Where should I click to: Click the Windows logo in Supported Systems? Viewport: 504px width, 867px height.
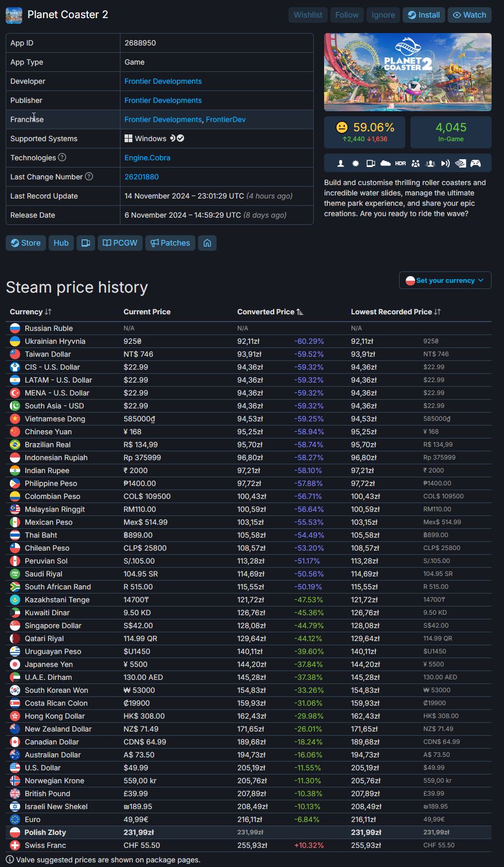coord(129,139)
